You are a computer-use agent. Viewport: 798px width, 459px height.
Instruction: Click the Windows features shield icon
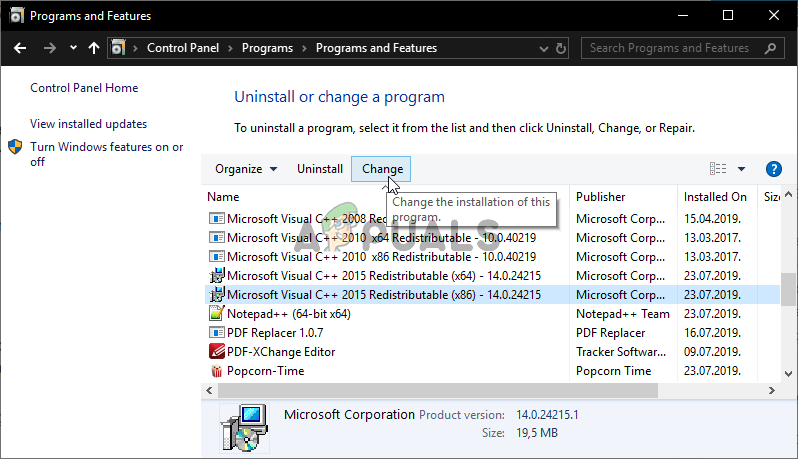16,147
